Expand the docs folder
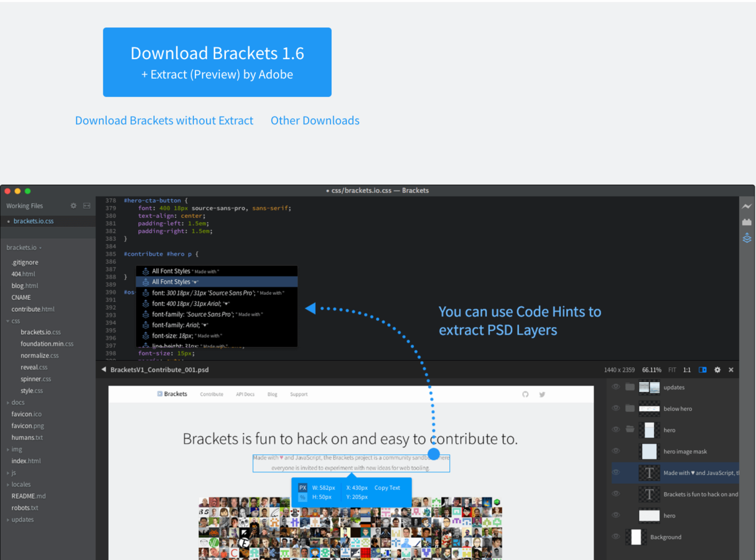The width and height of the screenshot is (756, 560). coord(8,403)
